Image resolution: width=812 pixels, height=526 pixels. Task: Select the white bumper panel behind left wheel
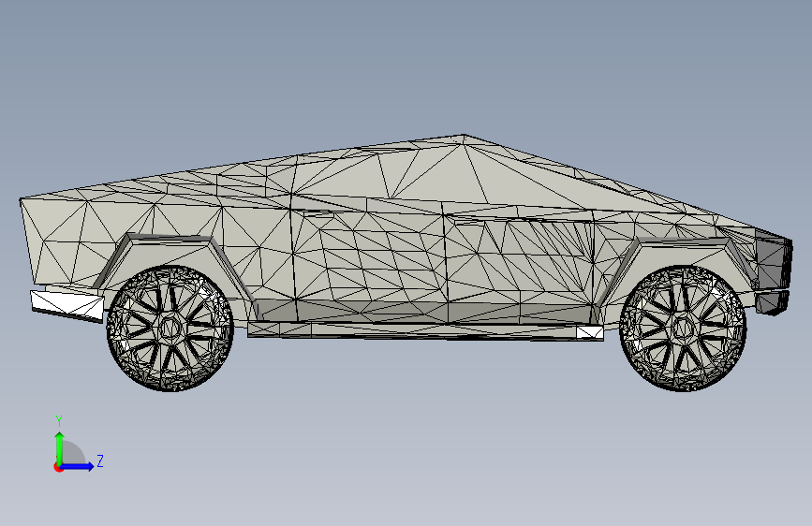(67, 305)
